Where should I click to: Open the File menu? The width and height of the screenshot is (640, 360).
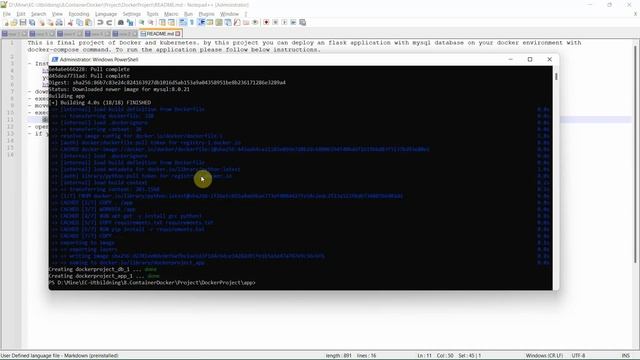click(x=7, y=14)
